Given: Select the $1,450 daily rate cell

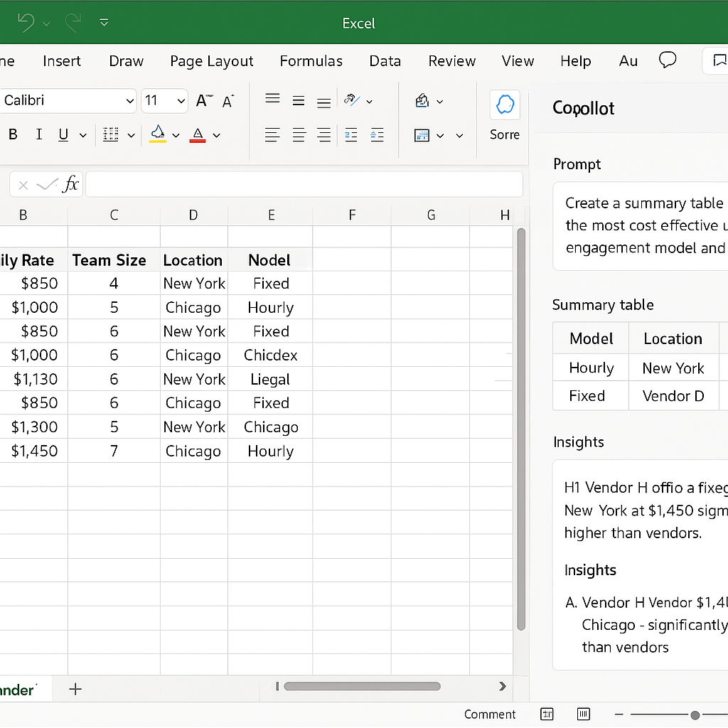Looking at the screenshot, I should click(34, 451).
